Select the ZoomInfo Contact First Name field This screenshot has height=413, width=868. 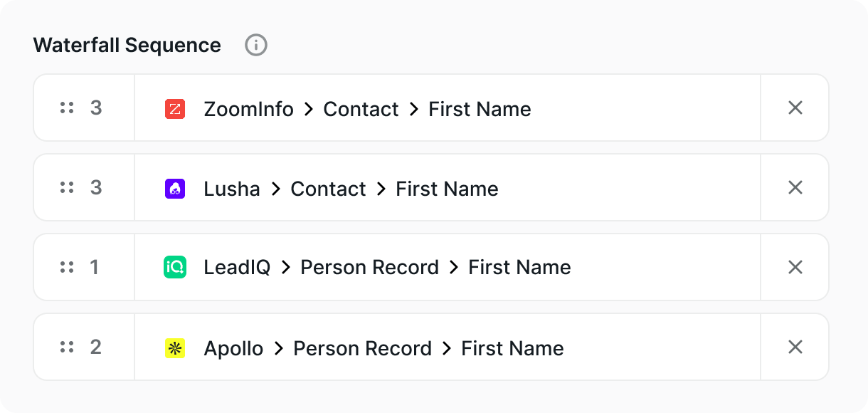(367, 109)
